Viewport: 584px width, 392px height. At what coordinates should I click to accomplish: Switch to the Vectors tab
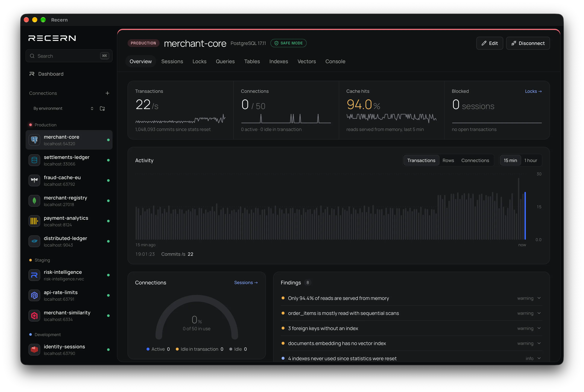306,62
